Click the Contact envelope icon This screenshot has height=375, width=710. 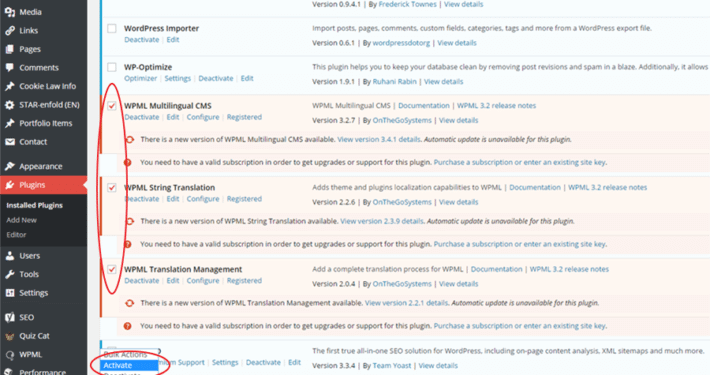coord(10,142)
